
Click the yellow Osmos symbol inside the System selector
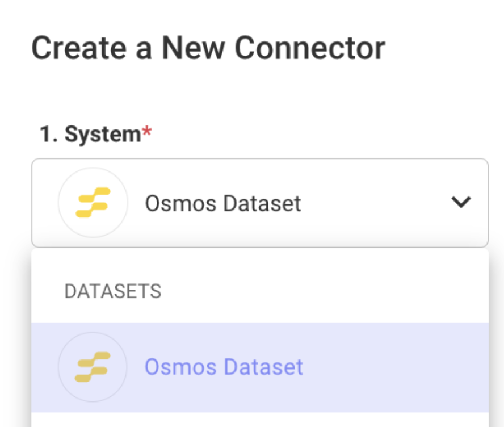94,202
